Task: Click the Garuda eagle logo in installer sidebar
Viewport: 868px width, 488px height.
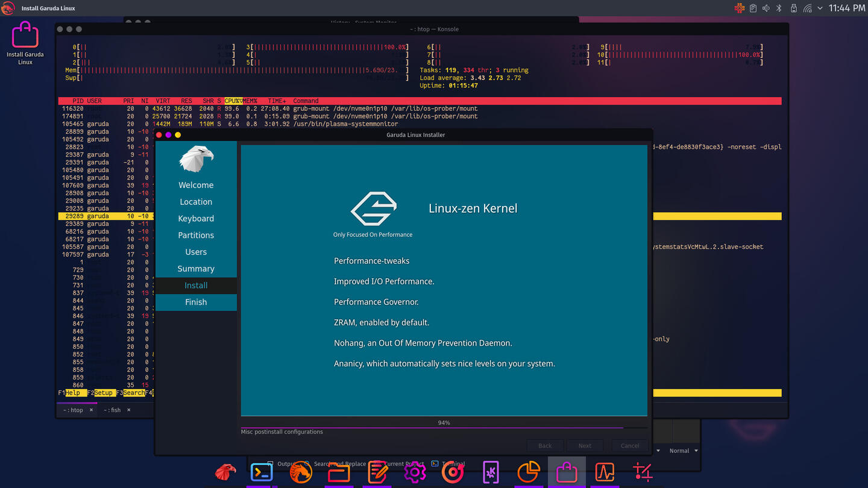Action: click(196, 158)
